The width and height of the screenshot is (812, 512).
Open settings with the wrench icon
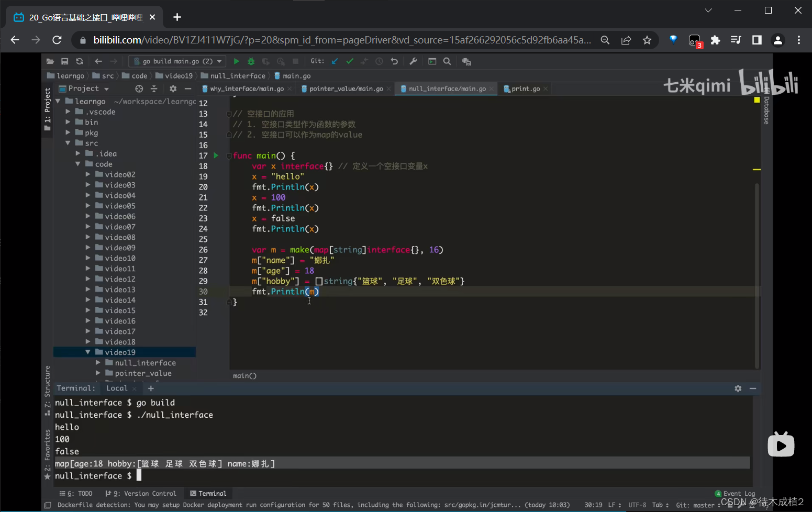(413, 61)
